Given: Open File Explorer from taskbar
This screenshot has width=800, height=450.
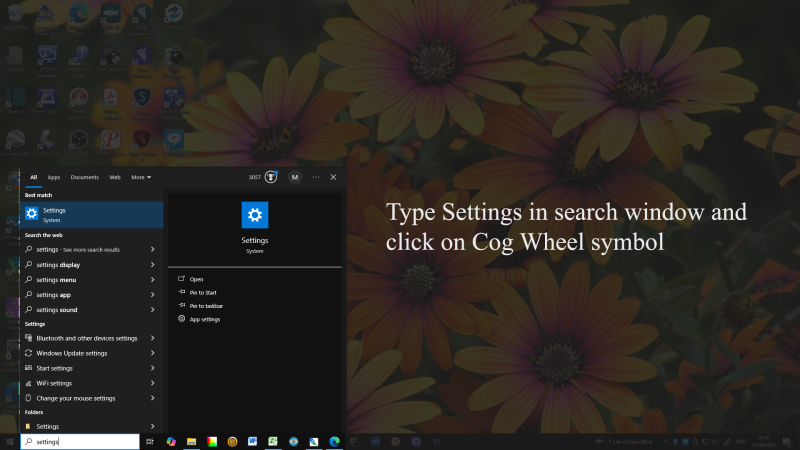Looking at the screenshot, I should click(191, 441).
